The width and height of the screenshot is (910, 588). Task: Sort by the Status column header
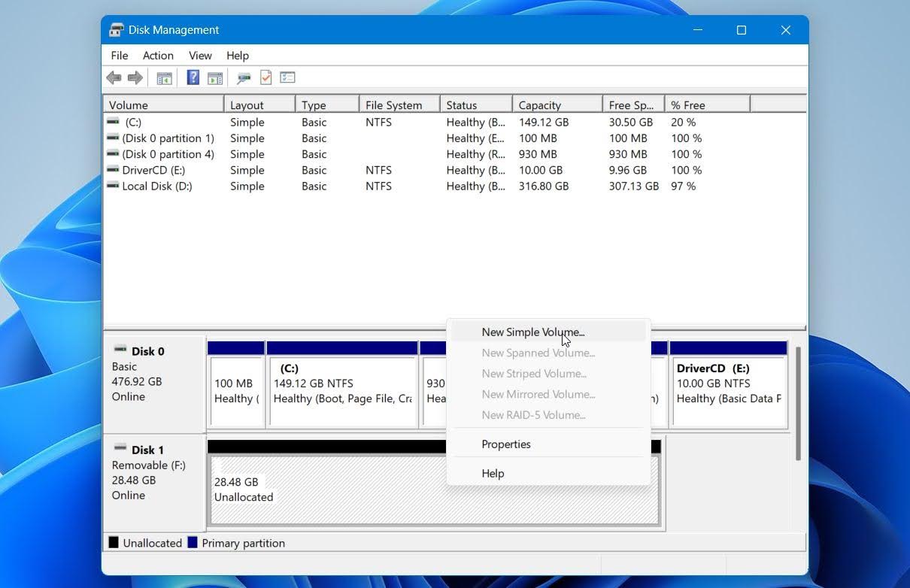tap(475, 105)
